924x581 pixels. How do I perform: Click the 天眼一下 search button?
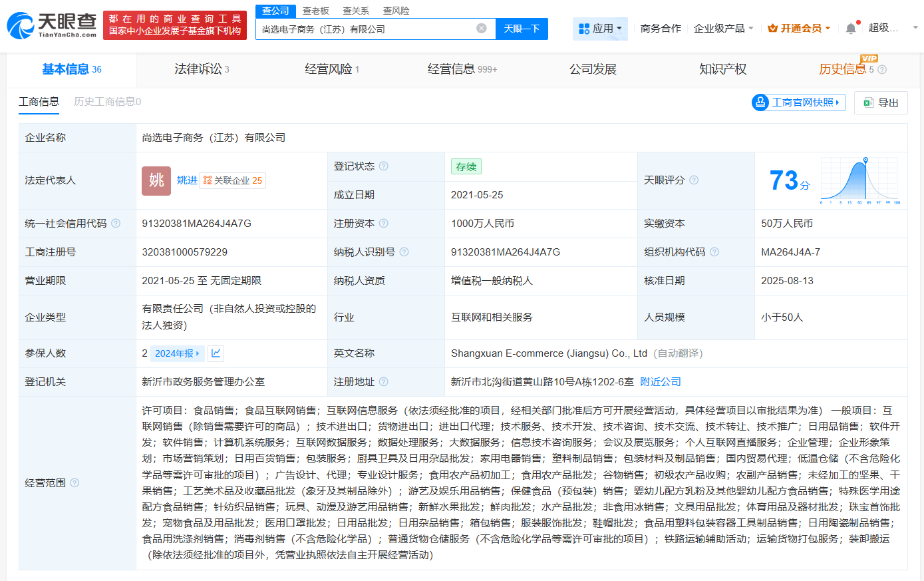(x=522, y=29)
